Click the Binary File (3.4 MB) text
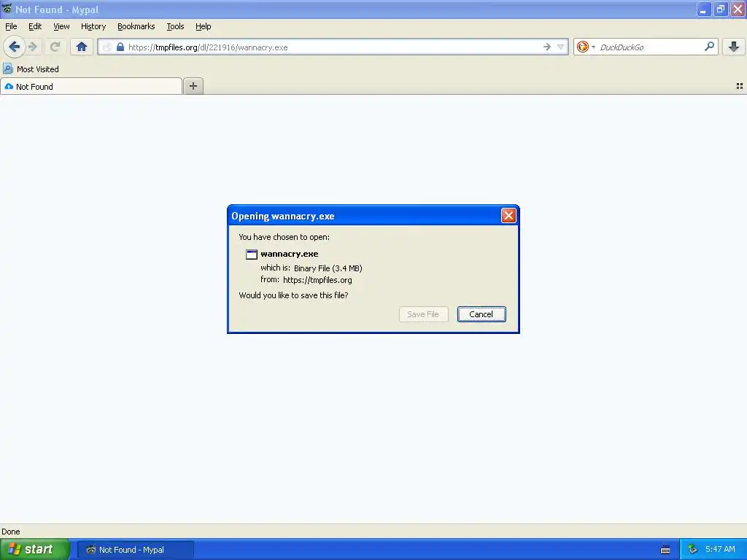The height and width of the screenshot is (560, 747). pyautogui.click(x=328, y=268)
